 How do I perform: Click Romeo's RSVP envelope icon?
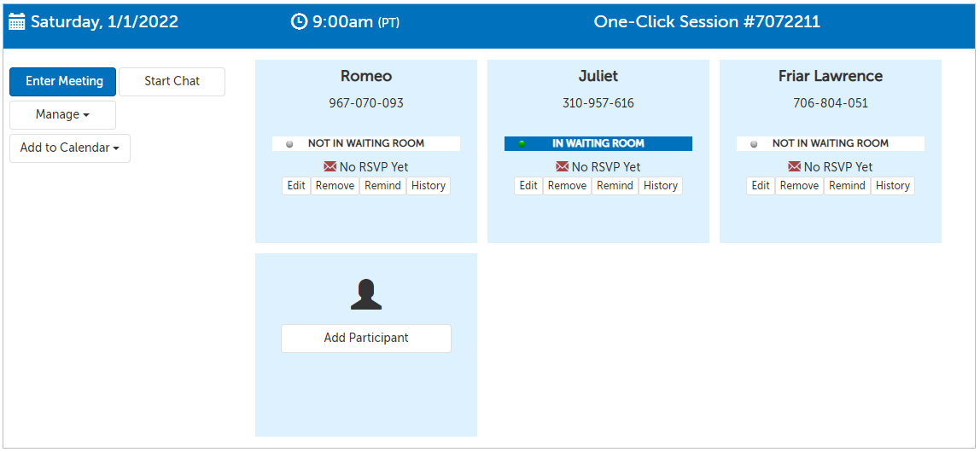coord(330,167)
